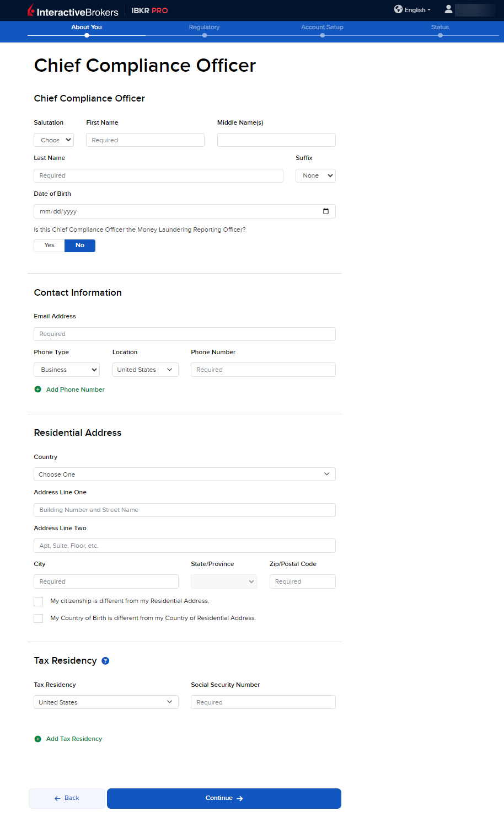The image size is (504, 827).
Task: Open the Date of Birth calendar picker
Action: click(326, 211)
